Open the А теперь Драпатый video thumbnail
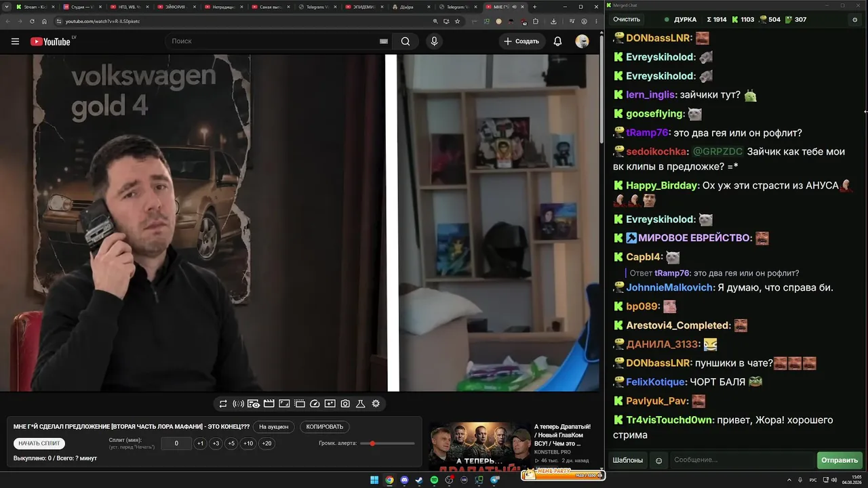 tap(479, 446)
